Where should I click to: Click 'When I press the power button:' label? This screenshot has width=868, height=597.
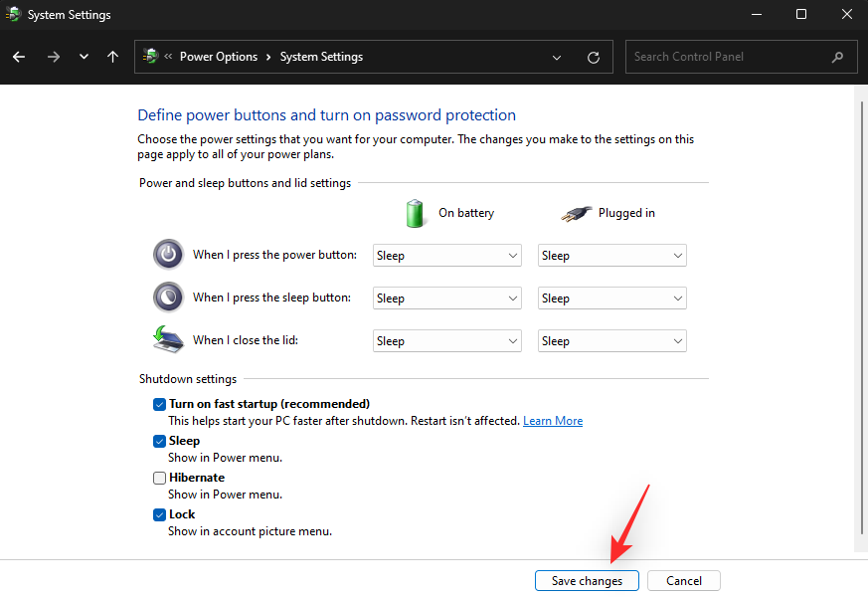pos(274,255)
